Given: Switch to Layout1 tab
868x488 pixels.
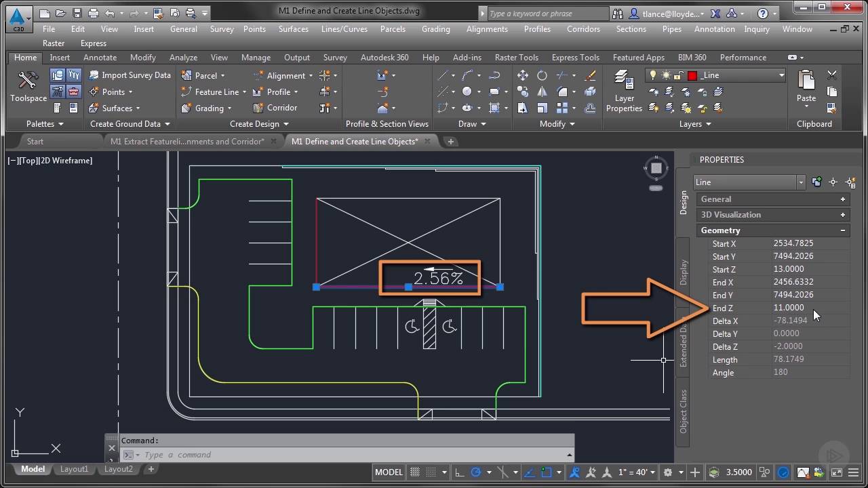Looking at the screenshot, I should (74, 469).
